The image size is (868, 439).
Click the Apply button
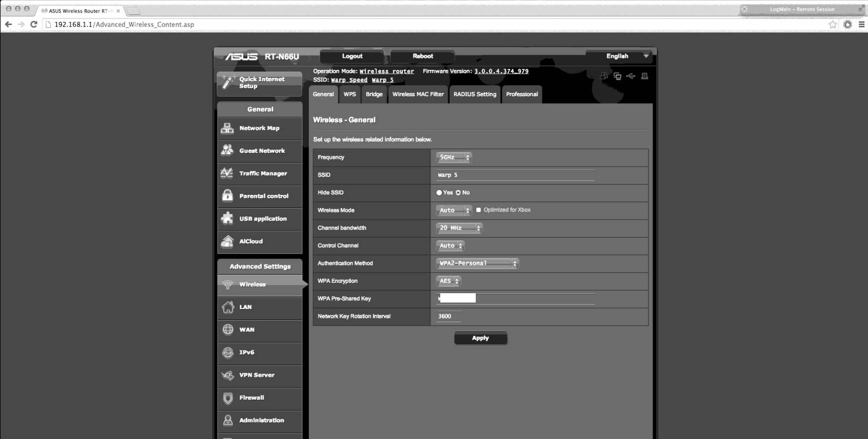(481, 338)
